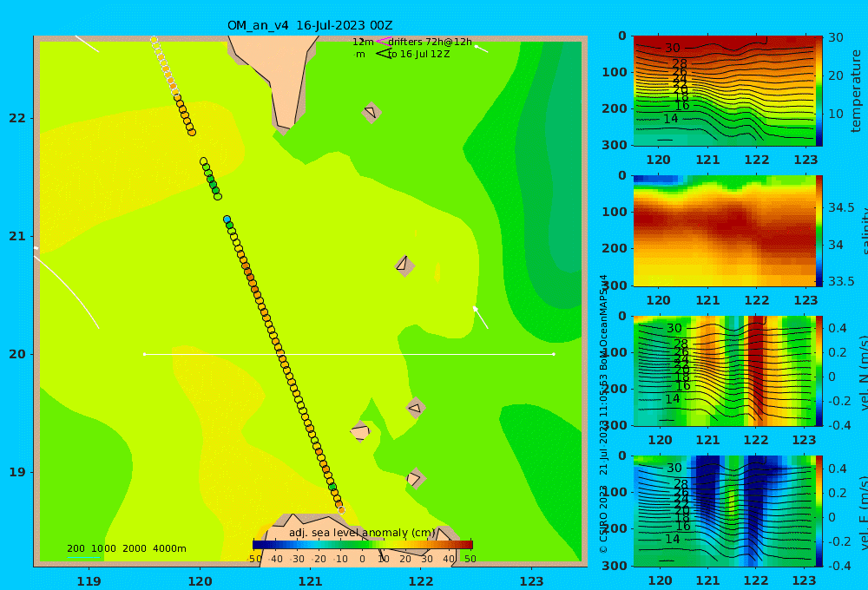The height and width of the screenshot is (590, 868).
Task: Click the temperature color scale bar
Action: coord(819,91)
